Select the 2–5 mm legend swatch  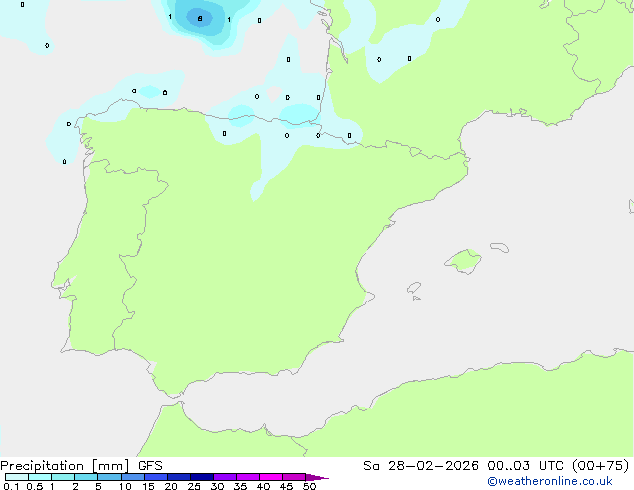[x=86, y=477]
